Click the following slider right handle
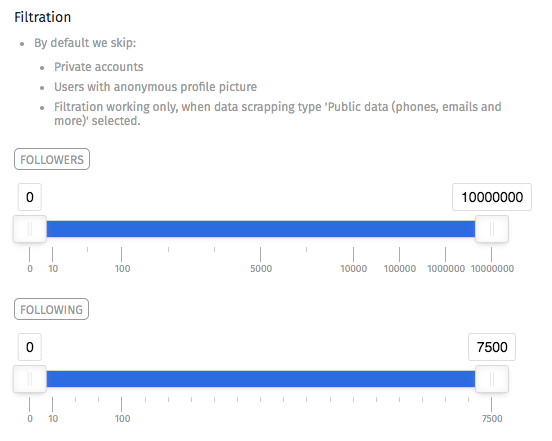The height and width of the screenshot is (441, 552). coord(492,379)
